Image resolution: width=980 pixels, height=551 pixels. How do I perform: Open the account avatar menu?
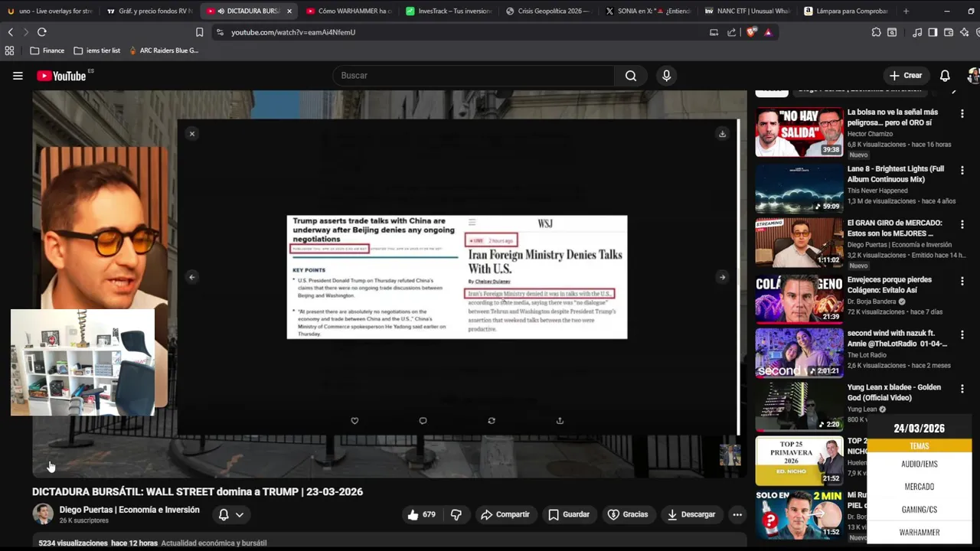[x=973, y=76]
